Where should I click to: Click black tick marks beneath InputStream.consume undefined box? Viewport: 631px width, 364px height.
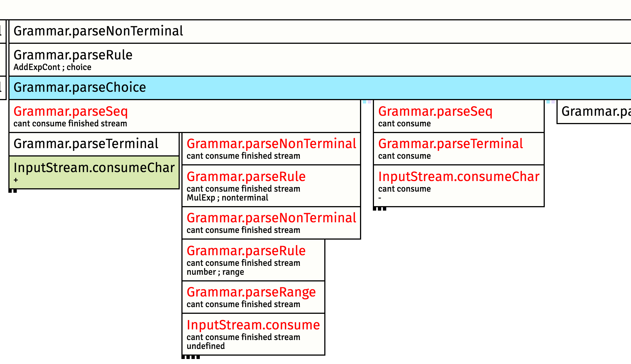point(191,357)
